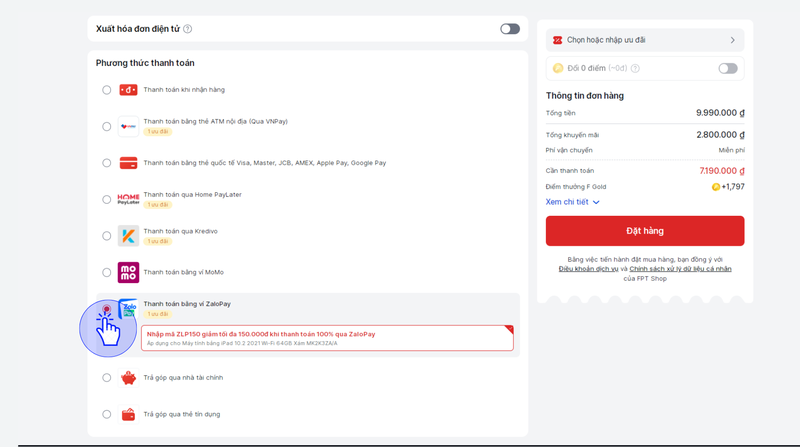Click the Thanh toán bằng ví ZaloPay label
Viewport: 800px width, 447px height.
[187, 304]
